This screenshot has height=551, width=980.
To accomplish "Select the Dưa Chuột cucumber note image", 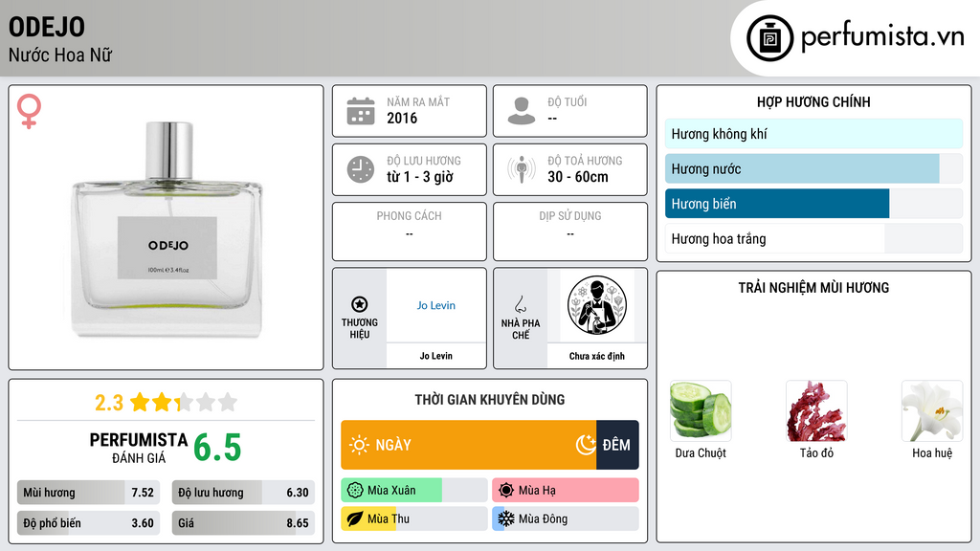I will [701, 411].
